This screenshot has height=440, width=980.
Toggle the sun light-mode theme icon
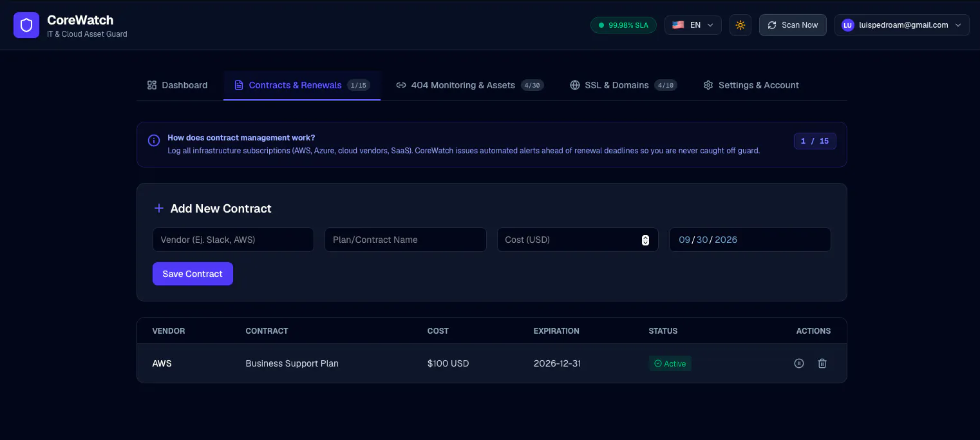tap(740, 25)
